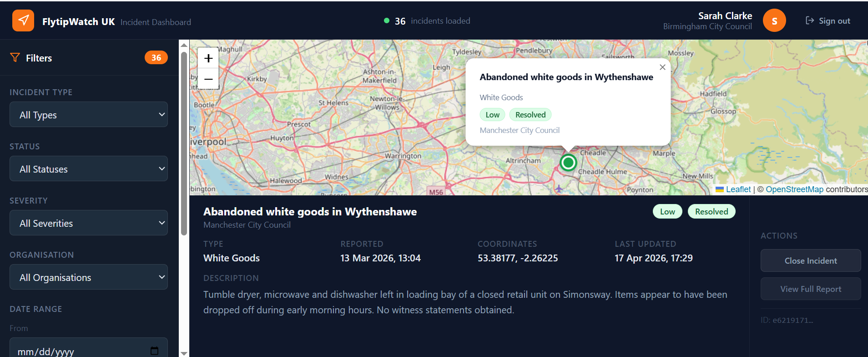Image resolution: width=868 pixels, height=357 pixels.
Task: Open the All Organisations dropdown
Action: point(89,277)
